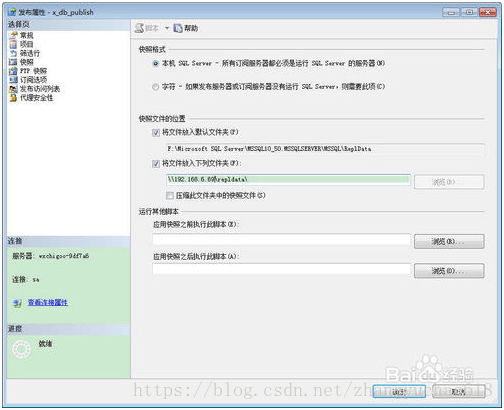Click the default folder path field
The image size is (504, 410).
click(x=325, y=149)
